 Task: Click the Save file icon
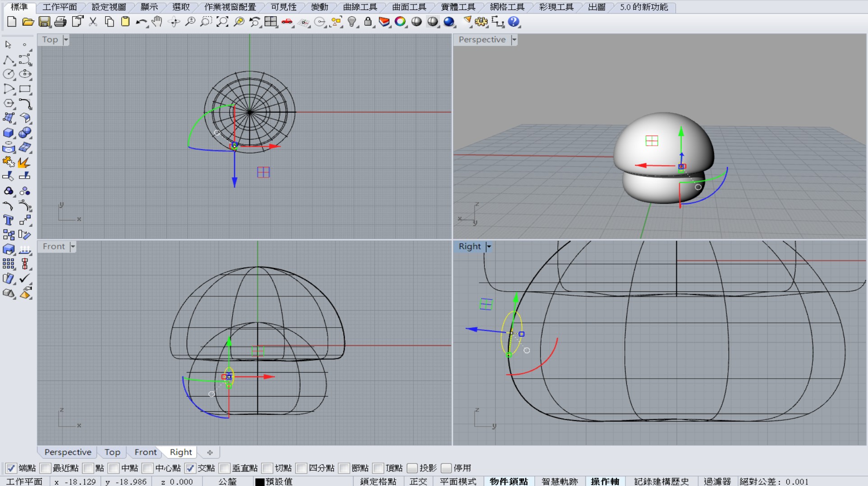click(x=44, y=22)
